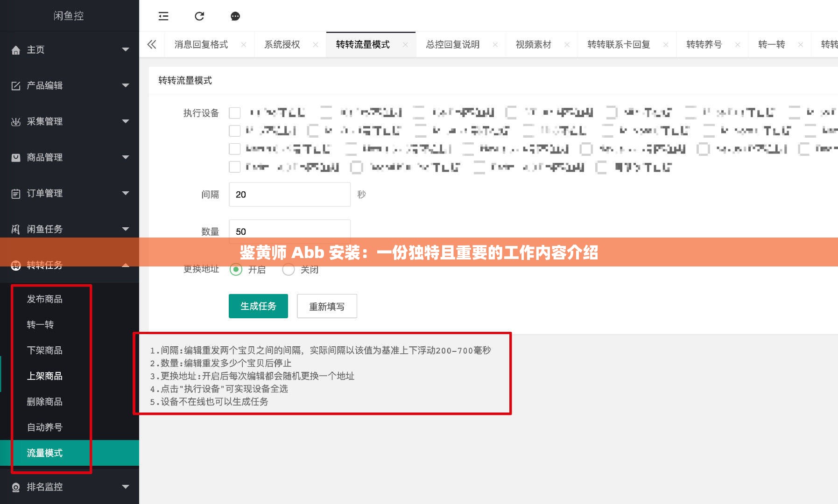
Task: Check the last device checkbox in row four
Action: tap(601, 167)
